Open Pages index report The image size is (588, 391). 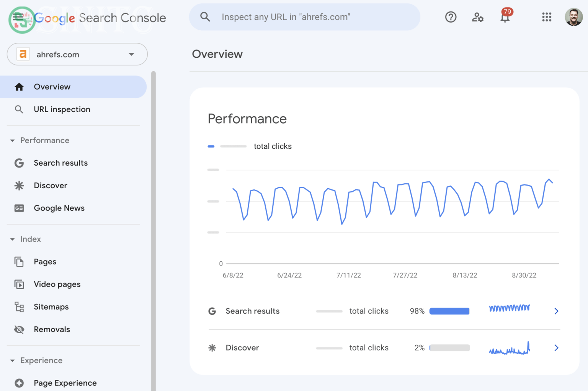[x=73, y=262]
